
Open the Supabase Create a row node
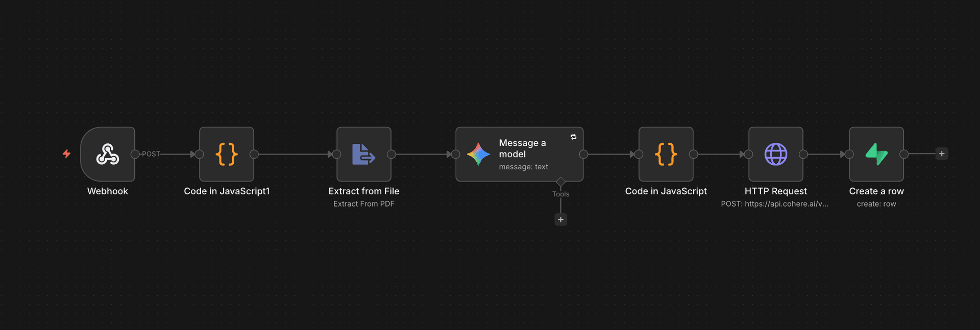point(876,154)
